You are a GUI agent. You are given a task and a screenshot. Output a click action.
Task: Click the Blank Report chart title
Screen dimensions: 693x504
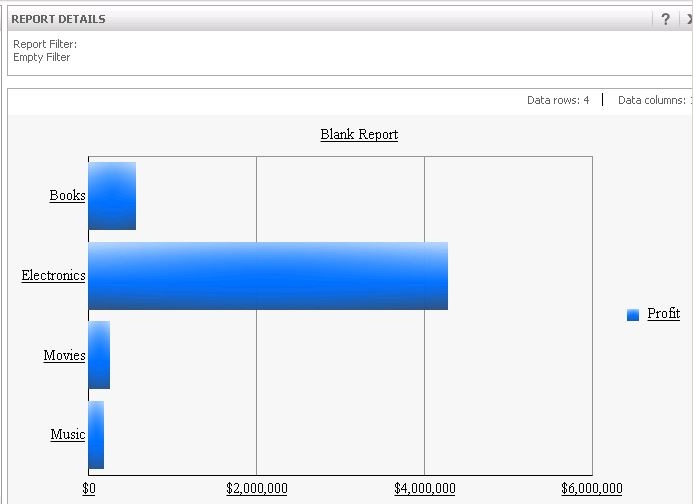click(x=359, y=134)
